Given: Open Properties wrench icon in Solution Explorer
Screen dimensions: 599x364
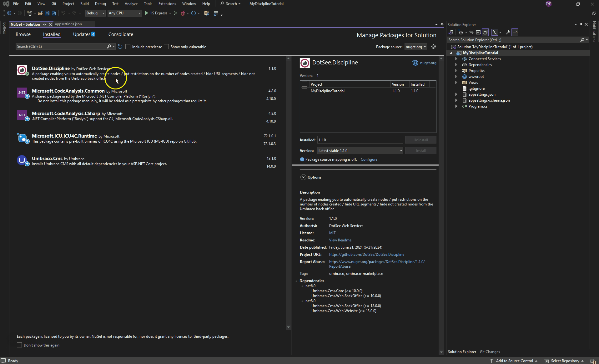Looking at the screenshot, I should (508, 32).
